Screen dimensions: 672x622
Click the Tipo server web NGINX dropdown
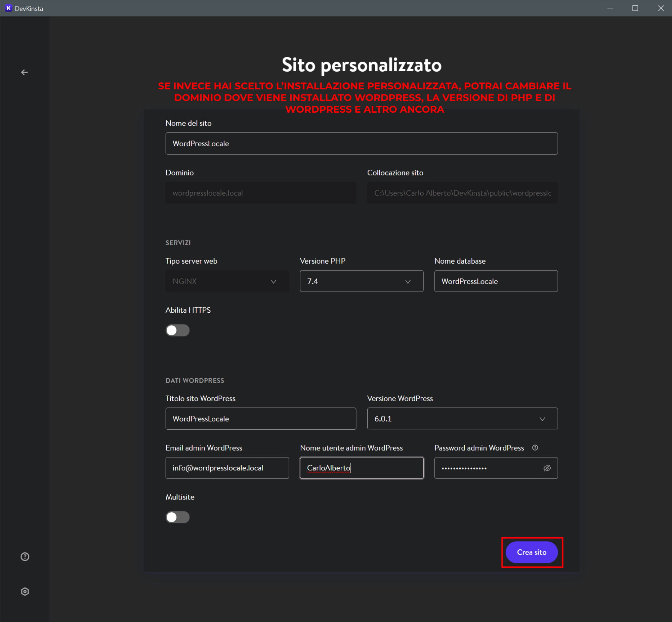pyautogui.click(x=227, y=281)
